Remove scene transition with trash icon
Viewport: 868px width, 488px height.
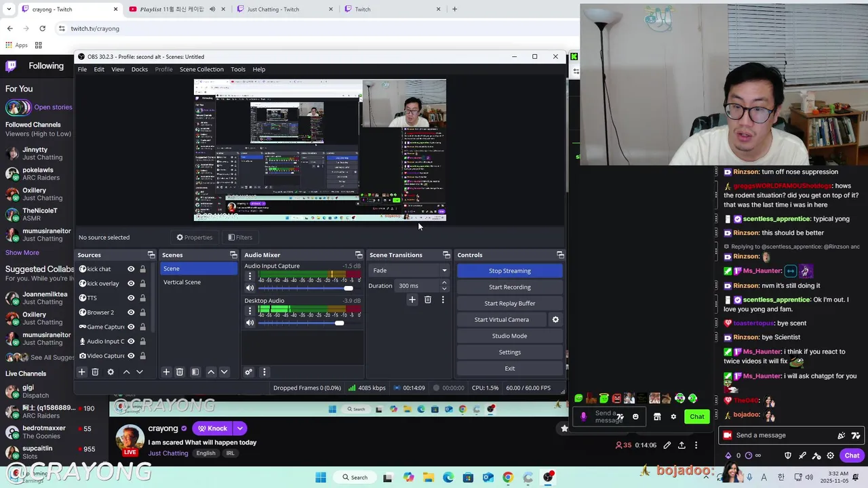[x=427, y=300]
